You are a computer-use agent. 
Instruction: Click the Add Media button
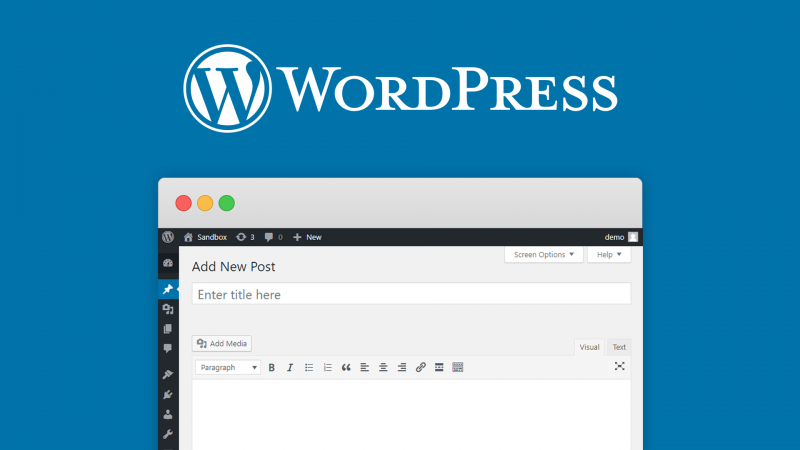(222, 343)
